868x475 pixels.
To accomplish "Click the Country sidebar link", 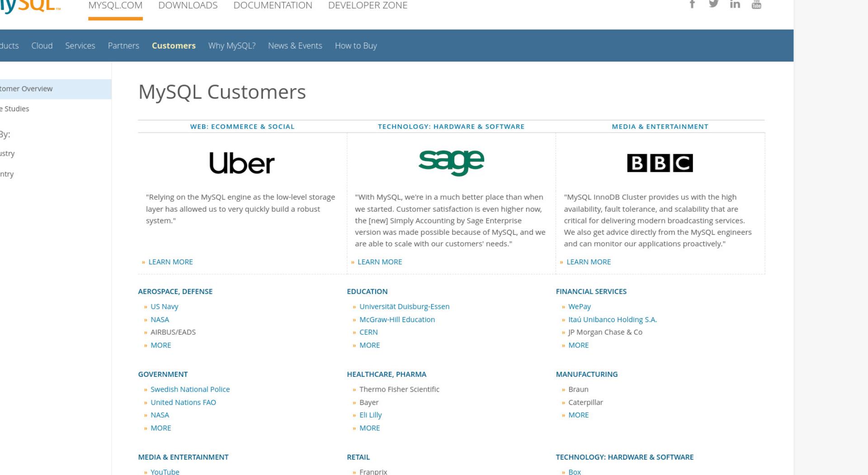I will tap(7, 174).
